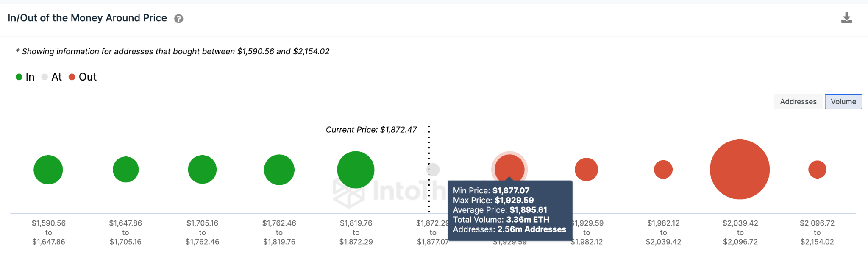This screenshot has width=868, height=265.
Task: Click the Current Price $1,872.47 label
Action: click(371, 130)
